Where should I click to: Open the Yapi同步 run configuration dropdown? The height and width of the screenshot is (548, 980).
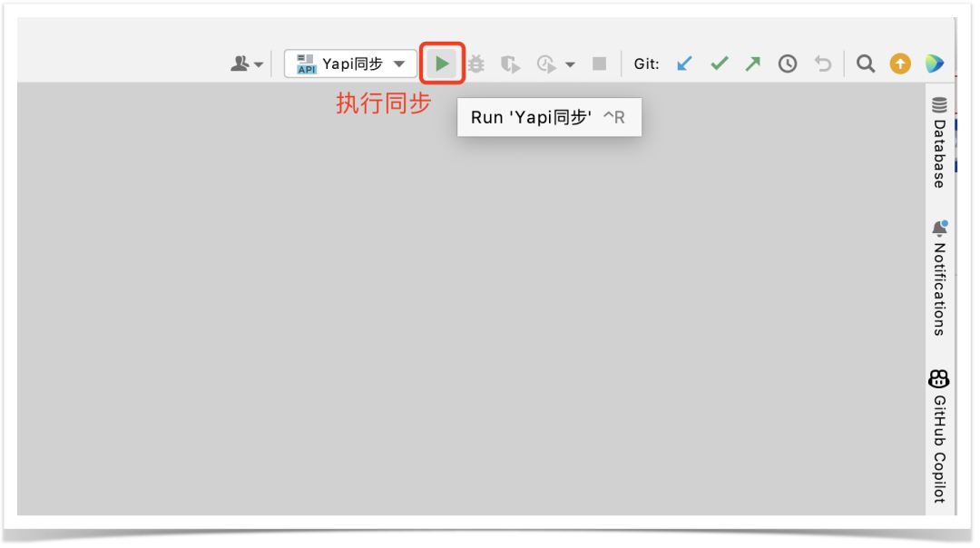[350, 64]
